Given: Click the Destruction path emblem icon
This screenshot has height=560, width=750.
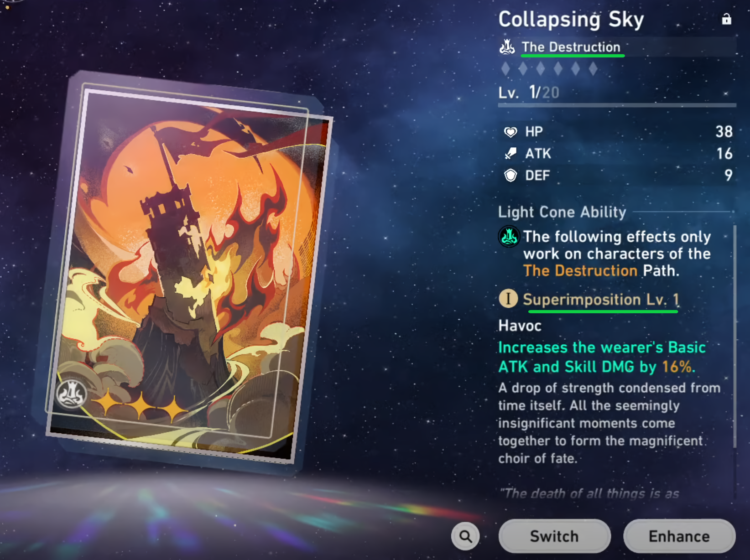Looking at the screenshot, I should point(507,47).
